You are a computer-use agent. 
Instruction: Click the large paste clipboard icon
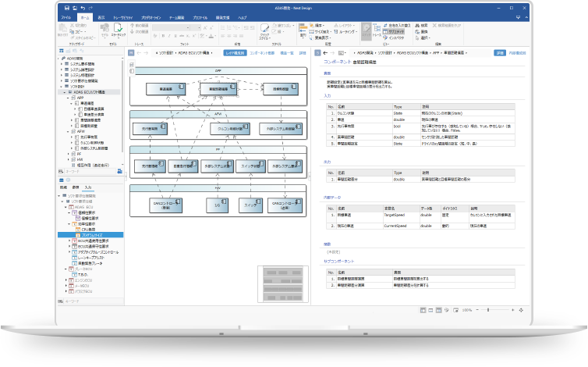point(62,28)
